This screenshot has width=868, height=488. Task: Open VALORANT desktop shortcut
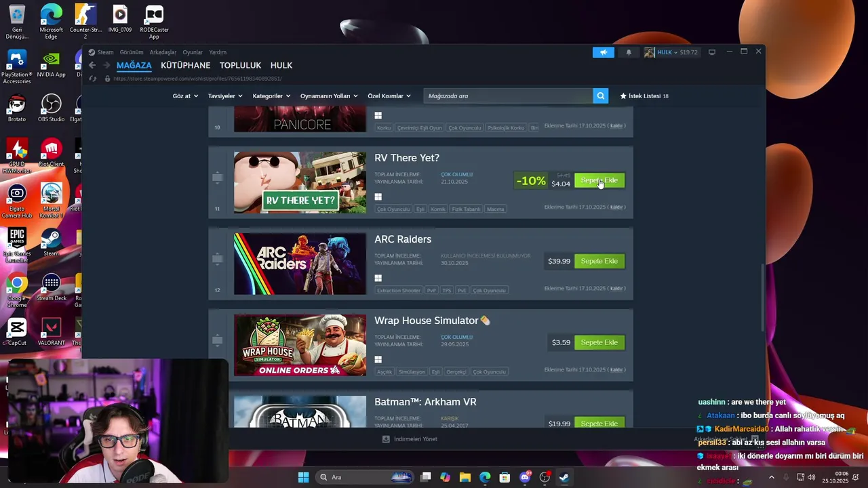[x=51, y=332]
